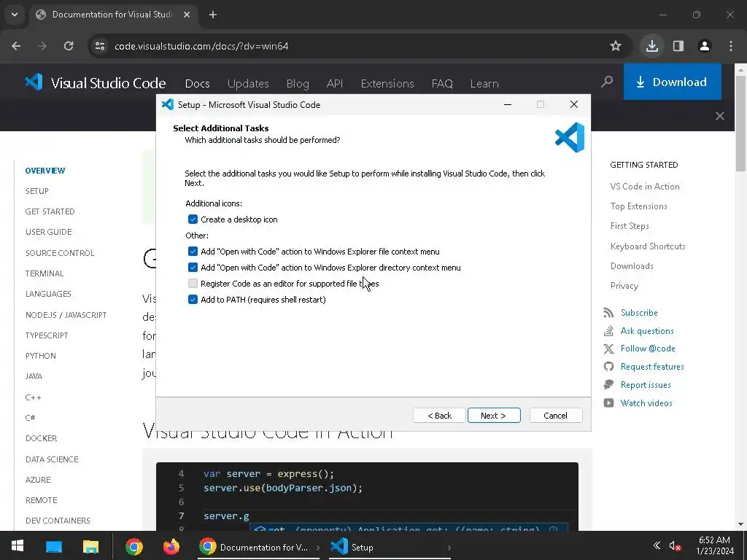The width and height of the screenshot is (747, 560).
Task: Open VS Code in Action link
Action: click(x=645, y=186)
